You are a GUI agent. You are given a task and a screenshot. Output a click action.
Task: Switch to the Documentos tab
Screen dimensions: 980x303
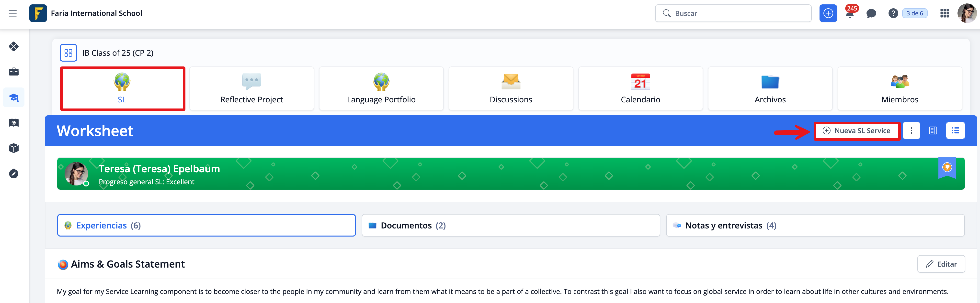click(x=511, y=226)
